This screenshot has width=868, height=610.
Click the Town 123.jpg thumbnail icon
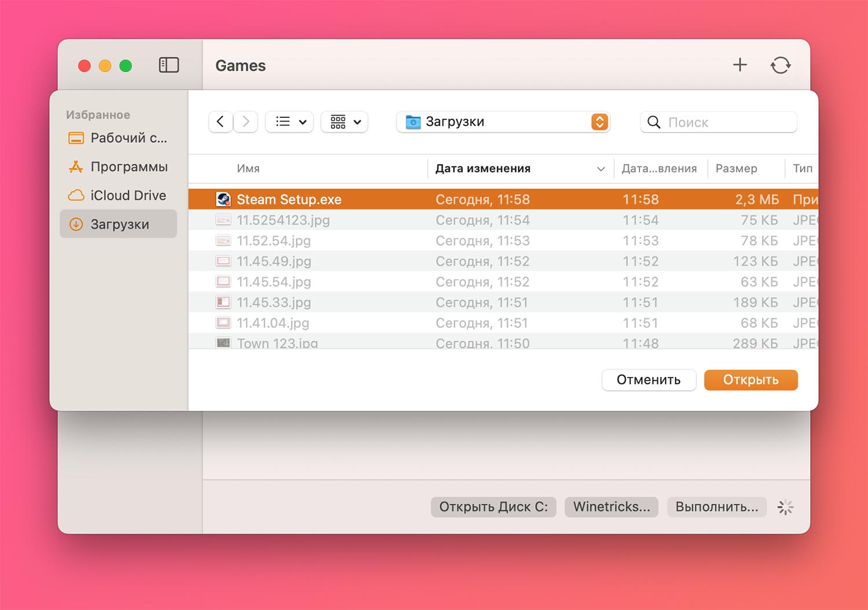(223, 343)
